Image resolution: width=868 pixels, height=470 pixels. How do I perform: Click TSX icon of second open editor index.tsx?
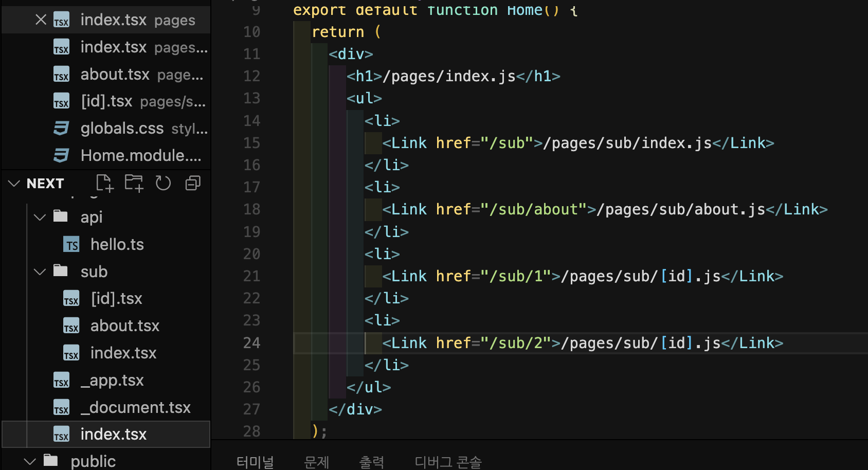click(61, 48)
